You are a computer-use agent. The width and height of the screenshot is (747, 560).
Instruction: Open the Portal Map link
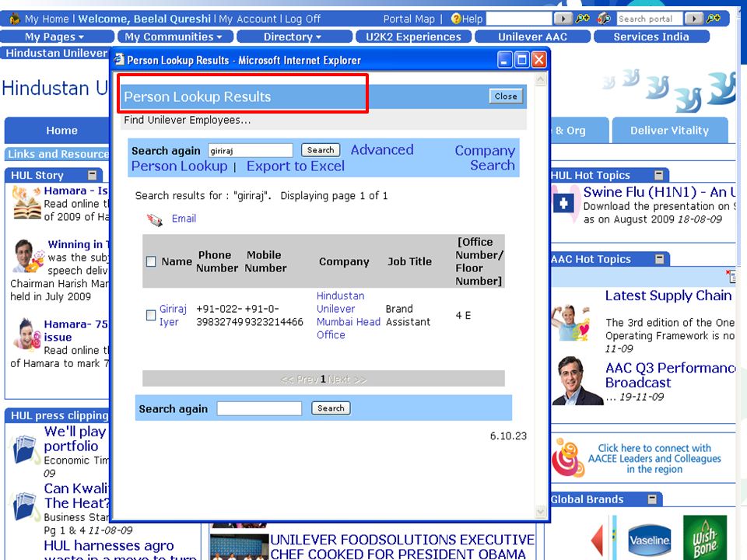[x=409, y=19]
